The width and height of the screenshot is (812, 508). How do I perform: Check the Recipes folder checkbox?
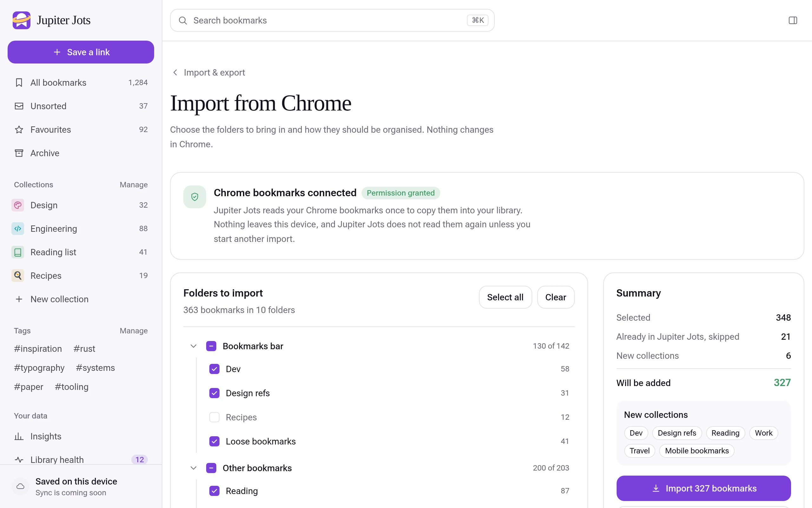click(214, 417)
